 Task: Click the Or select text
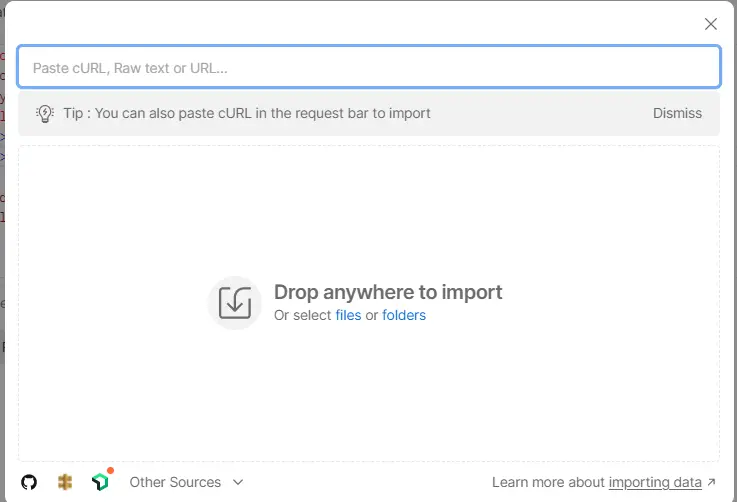tap(302, 315)
